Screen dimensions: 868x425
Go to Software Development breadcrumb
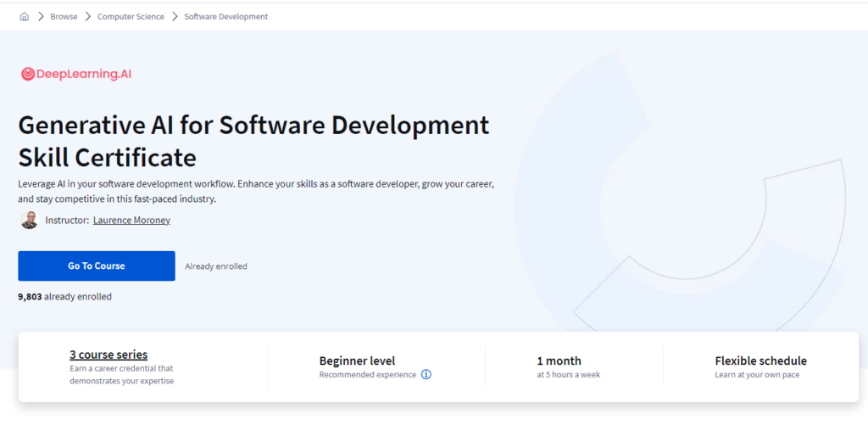[225, 16]
